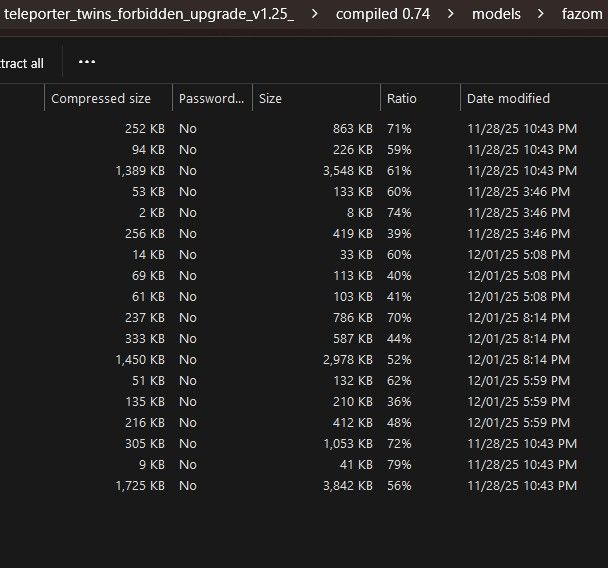This screenshot has width=608, height=568.
Task: Select the 14 KB compressed size cell
Action: click(148, 255)
